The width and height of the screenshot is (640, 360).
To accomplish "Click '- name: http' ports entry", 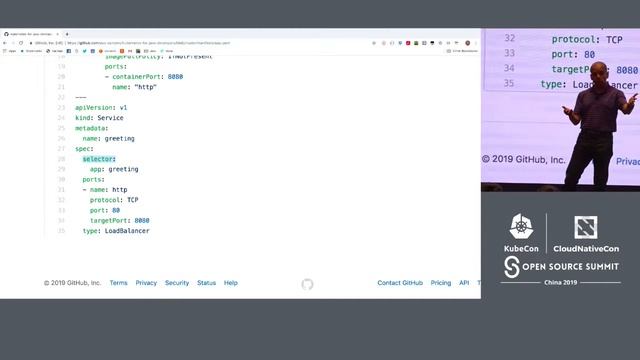I will (105, 190).
